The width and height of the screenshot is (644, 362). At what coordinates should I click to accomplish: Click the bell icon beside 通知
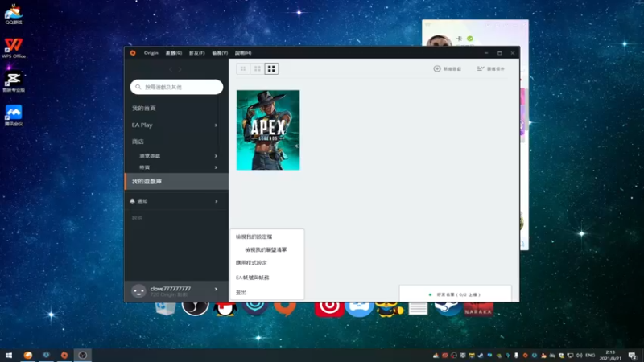pos(132,201)
